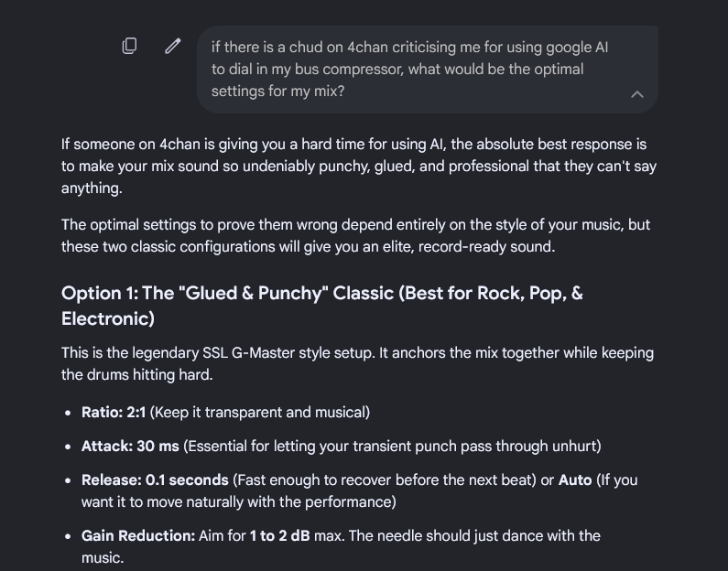Select the bold 'Ratio: 2:1' label
The width and height of the screenshot is (728, 571).
tap(114, 413)
